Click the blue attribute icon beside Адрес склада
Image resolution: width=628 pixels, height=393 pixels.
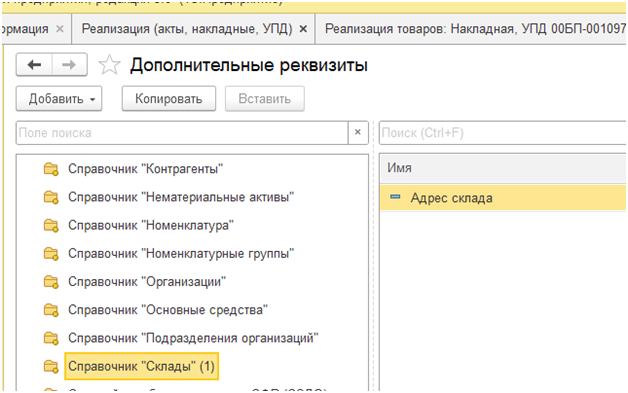coord(395,197)
